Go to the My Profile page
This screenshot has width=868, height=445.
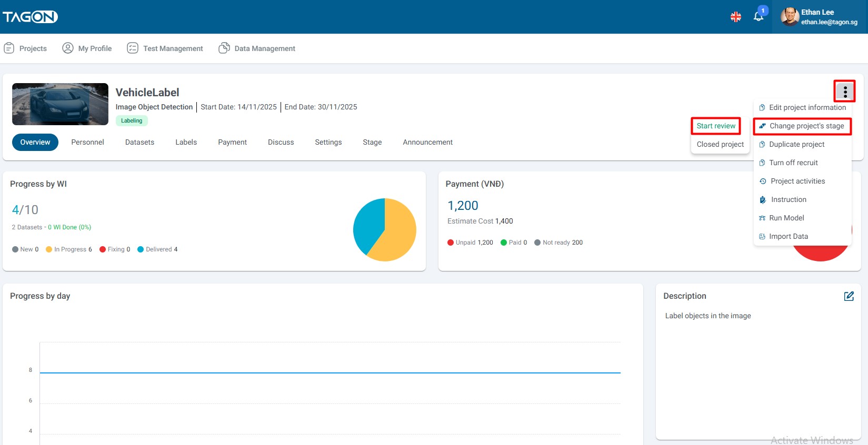pyautogui.click(x=87, y=48)
